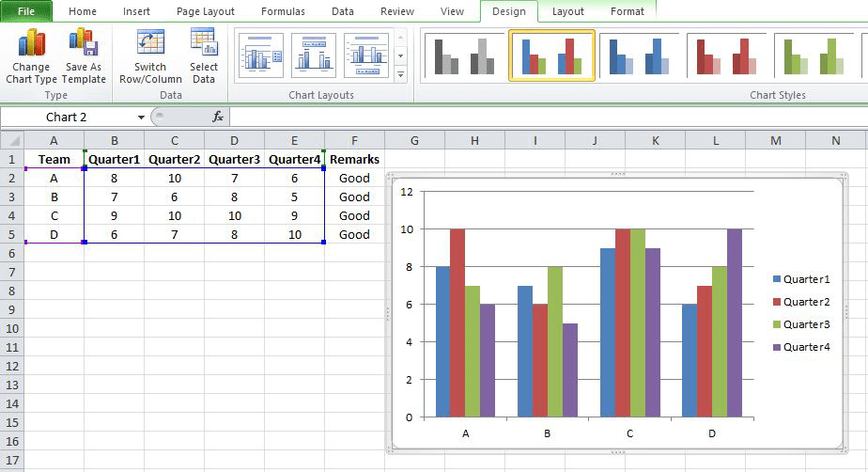
Task: Click value 12 on chart vertical axis
Action: 407,192
